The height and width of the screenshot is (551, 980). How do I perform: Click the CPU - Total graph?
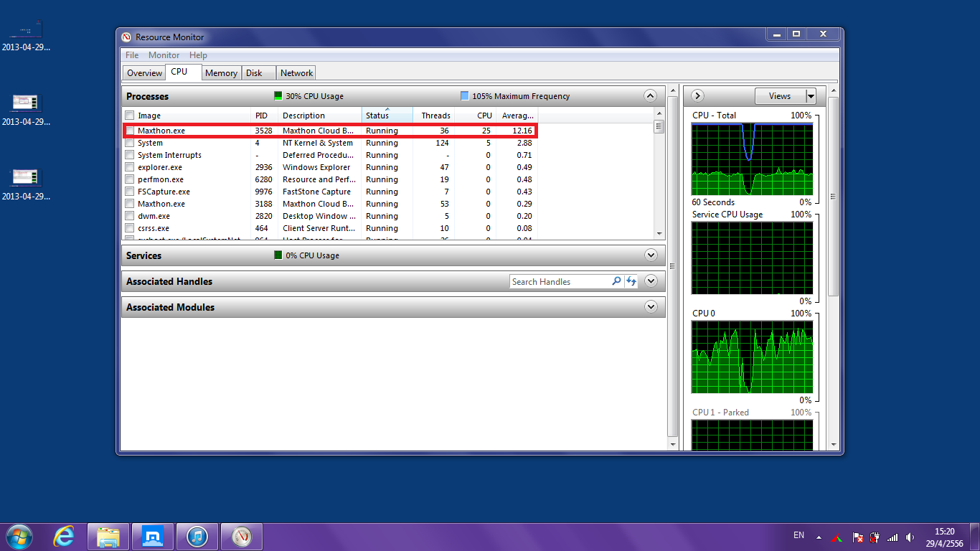coord(752,159)
